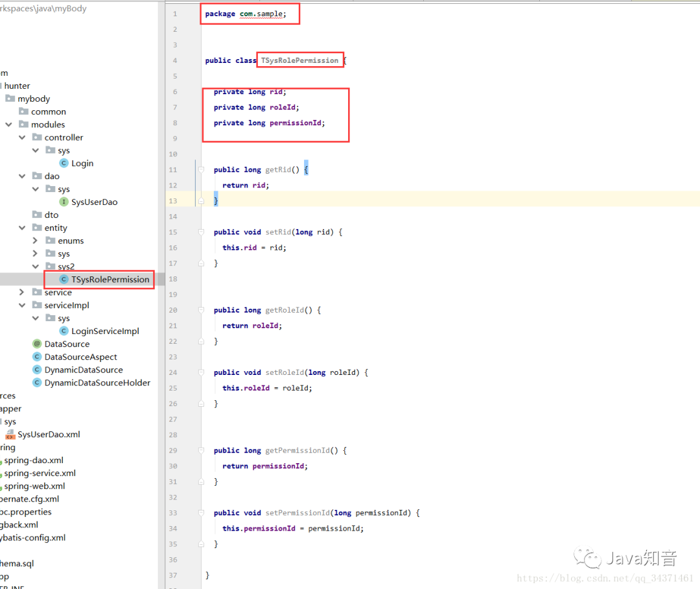This screenshot has width=700, height=589.
Task: Click the setPermissionId method name
Action: [x=297, y=513]
